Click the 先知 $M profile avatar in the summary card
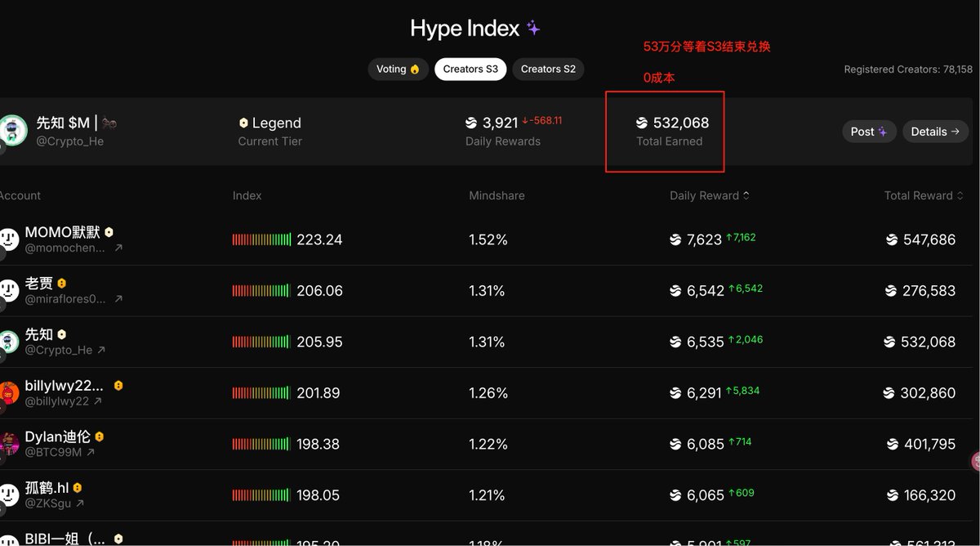980x546 pixels. coord(12,131)
